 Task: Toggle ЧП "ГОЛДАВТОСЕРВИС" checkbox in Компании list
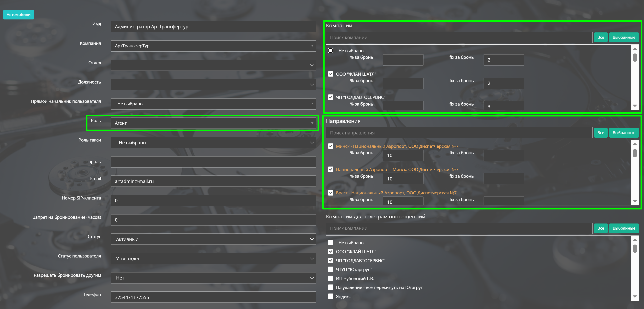click(330, 97)
